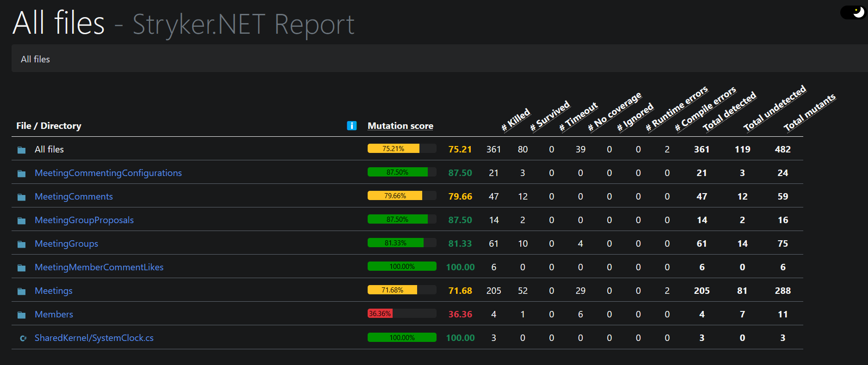This screenshot has height=365, width=868.
Task: Click the Members folder icon
Action: coord(21,315)
